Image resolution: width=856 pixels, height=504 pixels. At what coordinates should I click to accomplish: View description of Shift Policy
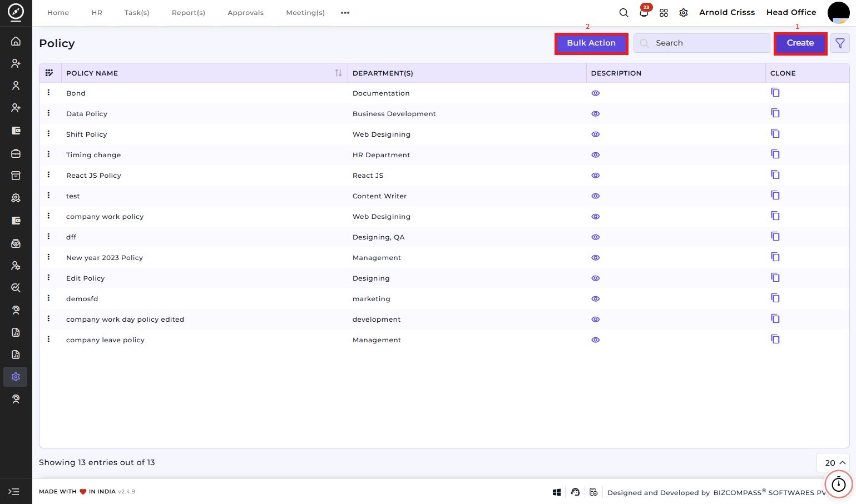point(595,134)
